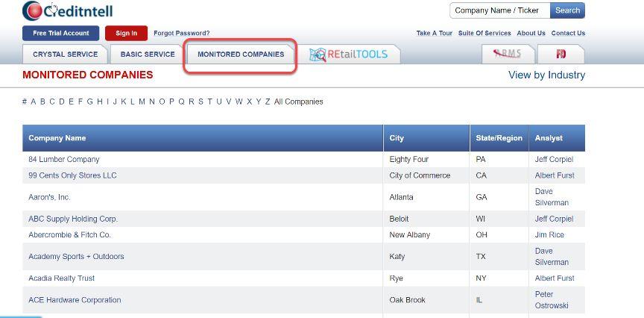Filter companies by letter F
Screen dimensions: 644x318
click(80, 102)
